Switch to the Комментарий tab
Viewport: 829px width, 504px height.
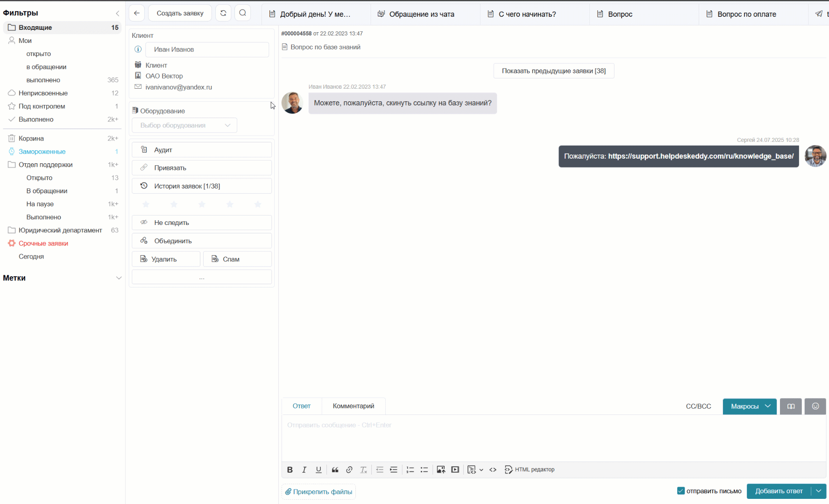point(353,406)
